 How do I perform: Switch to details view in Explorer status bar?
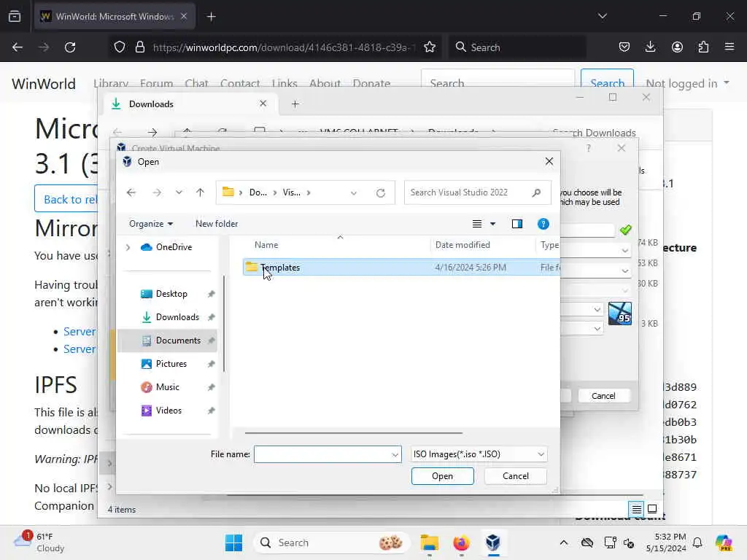click(636, 509)
